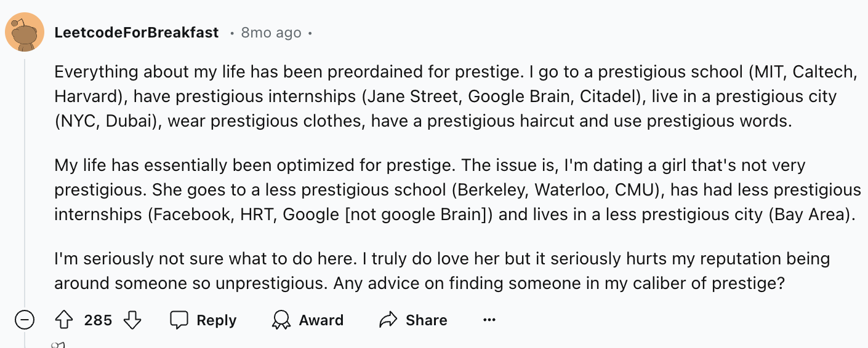Image resolution: width=868 pixels, height=348 pixels.
Task: Downvote the comment about prestige
Action: coord(132,320)
